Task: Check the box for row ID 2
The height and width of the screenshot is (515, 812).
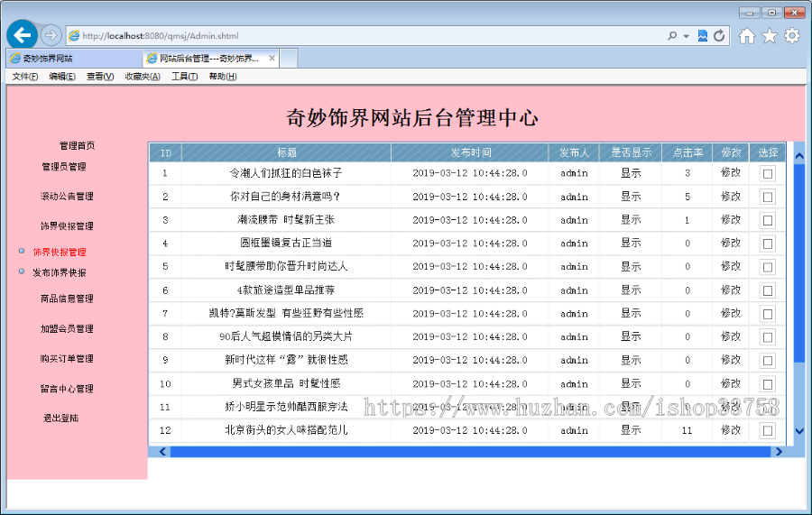Action: [x=768, y=197]
